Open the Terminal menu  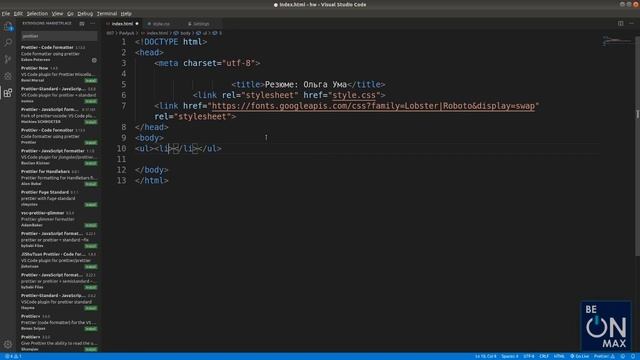[107, 13]
